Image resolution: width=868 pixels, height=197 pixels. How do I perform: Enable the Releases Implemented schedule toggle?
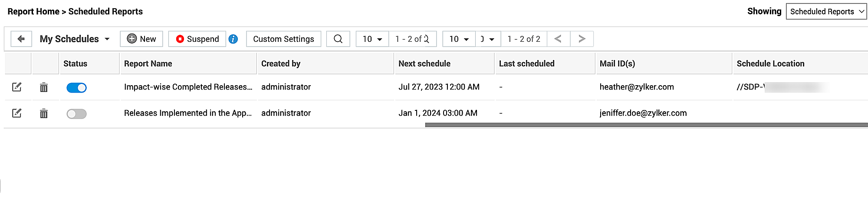click(x=76, y=114)
